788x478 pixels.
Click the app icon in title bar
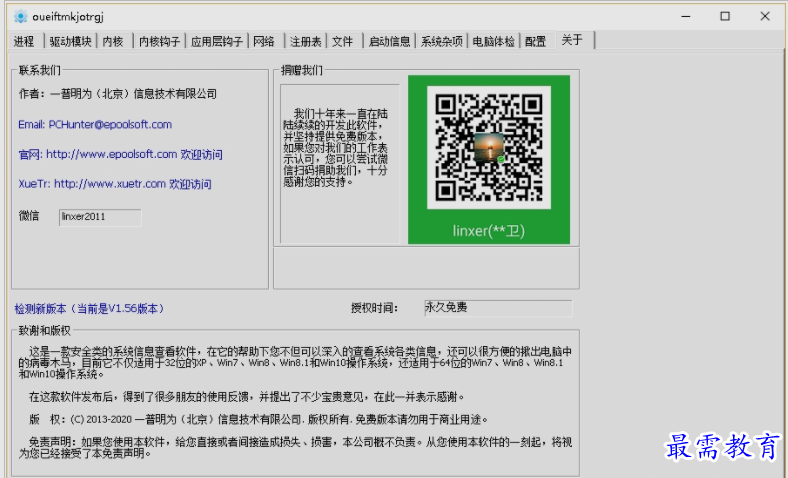pos(21,17)
